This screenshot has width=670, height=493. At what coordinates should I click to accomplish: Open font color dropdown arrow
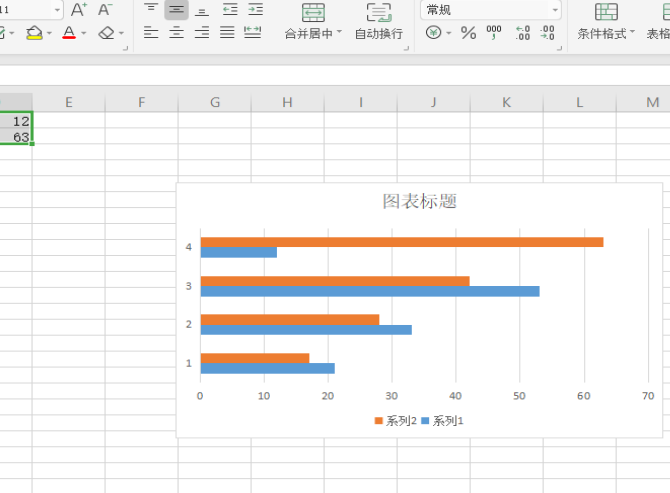click(x=84, y=33)
